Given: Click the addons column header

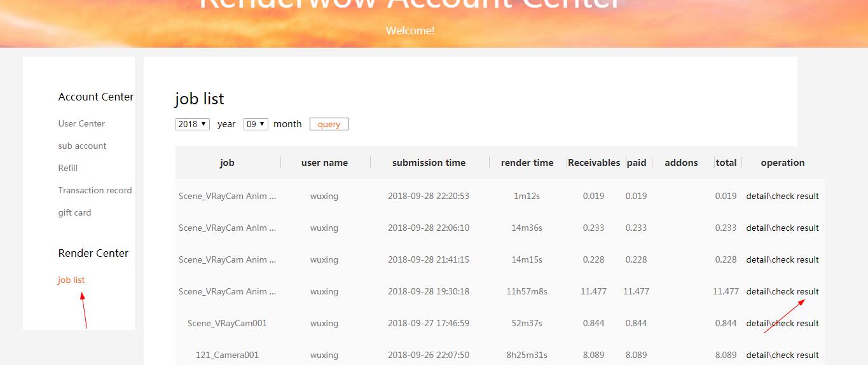Looking at the screenshot, I should point(681,163).
